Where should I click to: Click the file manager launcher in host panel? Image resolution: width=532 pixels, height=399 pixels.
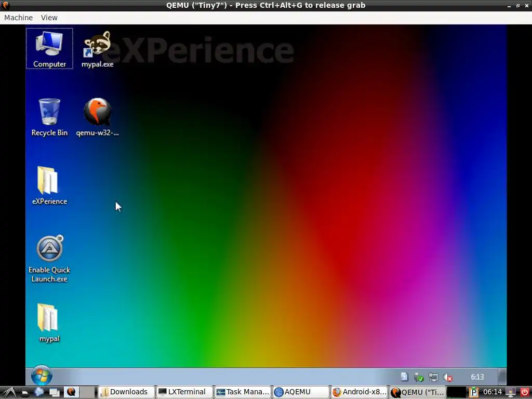(25, 392)
